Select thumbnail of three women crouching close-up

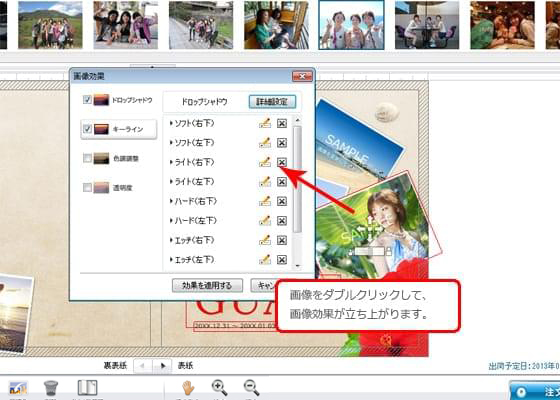[x=125, y=25]
